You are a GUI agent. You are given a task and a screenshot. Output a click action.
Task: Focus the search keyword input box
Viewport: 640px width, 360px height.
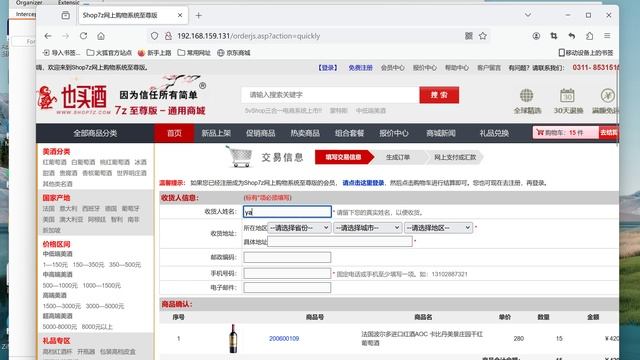pos(331,95)
